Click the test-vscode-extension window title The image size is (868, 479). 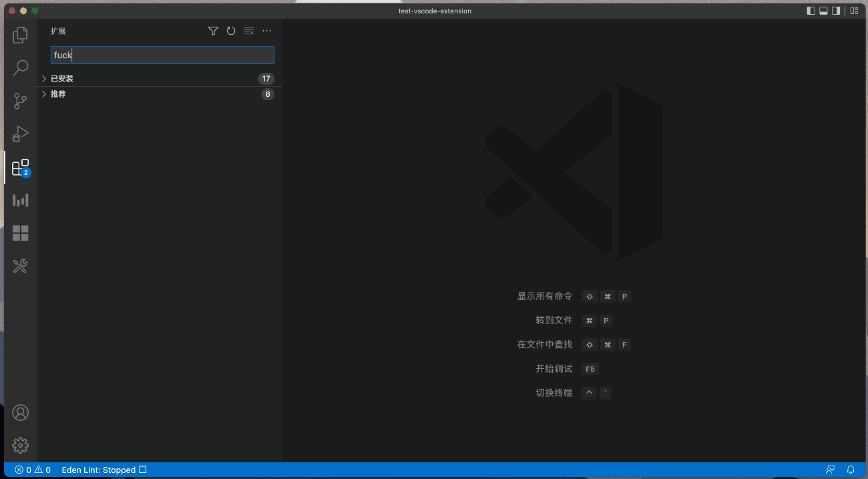[435, 11]
